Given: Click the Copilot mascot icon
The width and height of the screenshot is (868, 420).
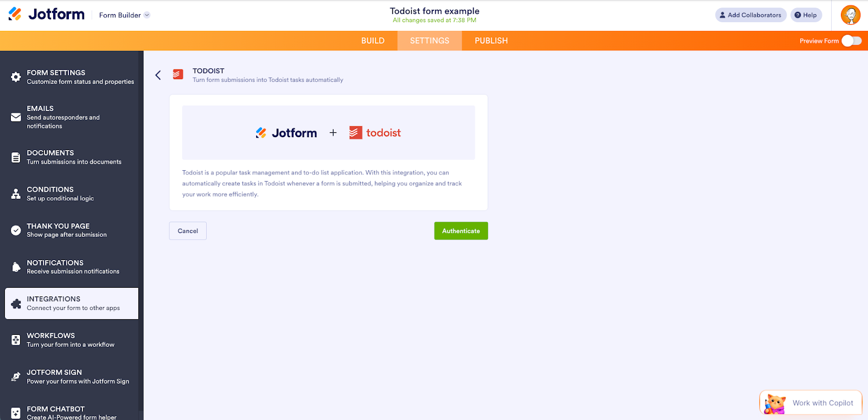Looking at the screenshot, I should tap(775, 404).
